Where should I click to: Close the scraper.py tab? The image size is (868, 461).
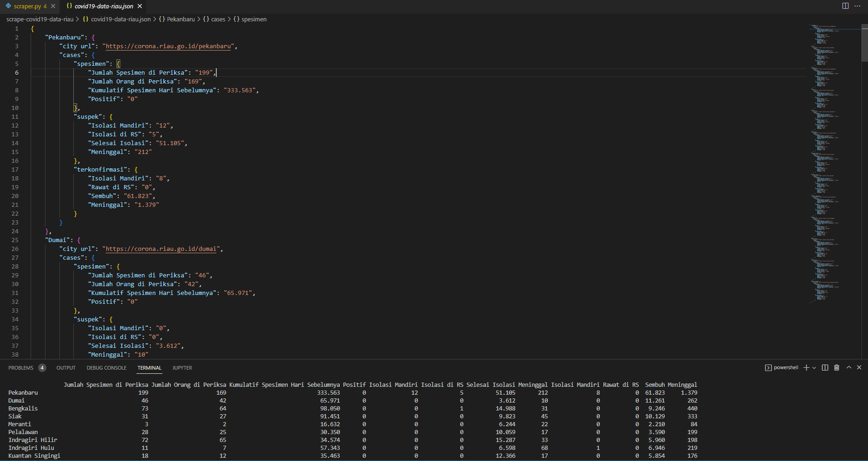click(x=53, y=6)
